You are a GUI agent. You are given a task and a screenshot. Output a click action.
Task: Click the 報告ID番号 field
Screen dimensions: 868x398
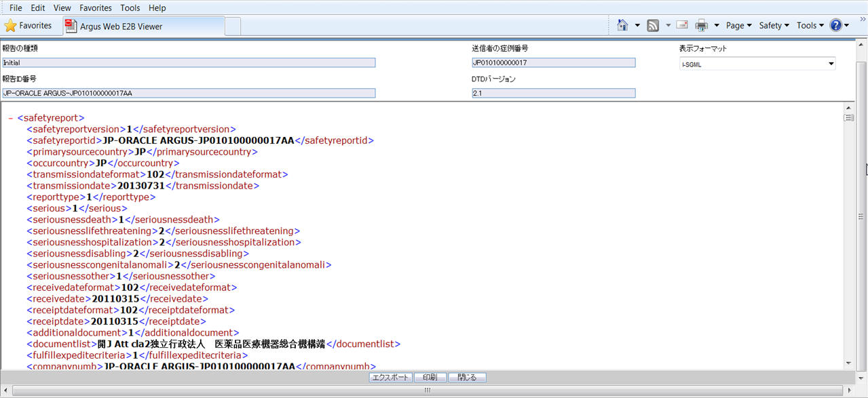click(x=189, y=93)
